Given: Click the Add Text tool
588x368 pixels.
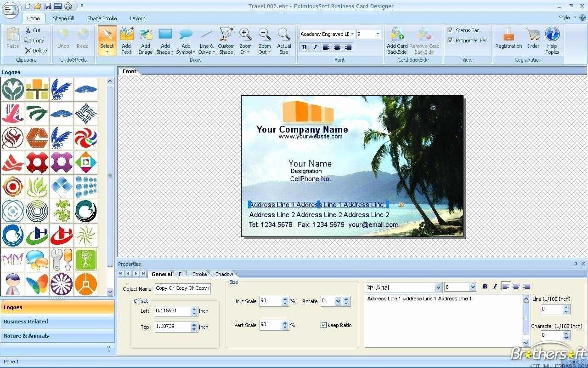Looking at the screenshot, I should point(126,40).
